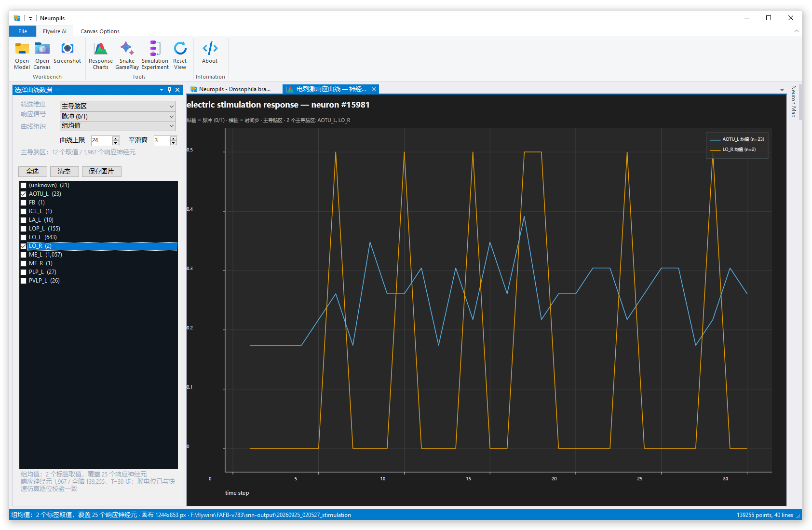
Task: Launch Snake GamePlay tool
Action: click(x=127, y=56)
